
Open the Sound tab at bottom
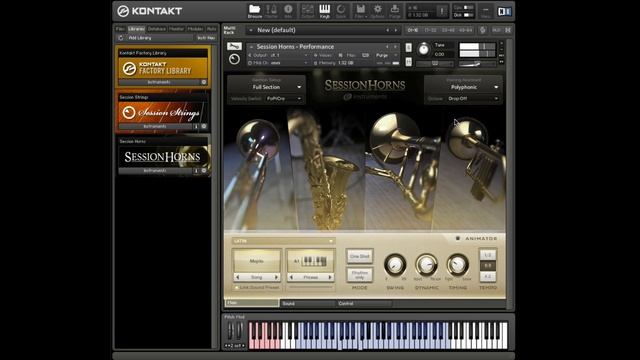307,303
